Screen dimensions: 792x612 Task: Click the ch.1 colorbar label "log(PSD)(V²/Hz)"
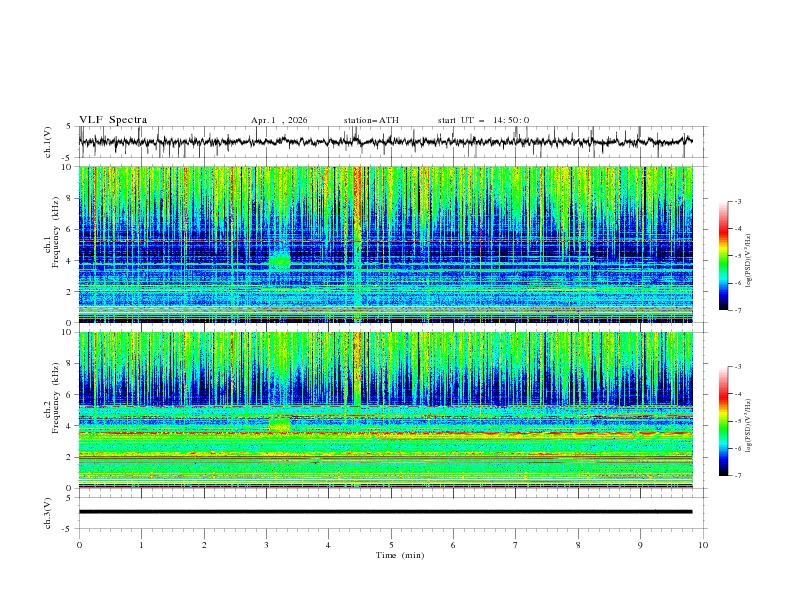[x=748, y=261]
